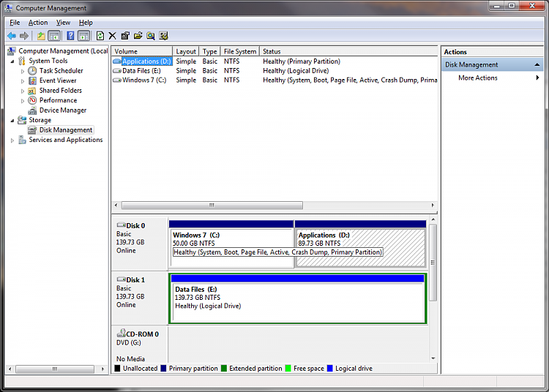
Task: Sort by the Status column header
Action: [348, 51]
